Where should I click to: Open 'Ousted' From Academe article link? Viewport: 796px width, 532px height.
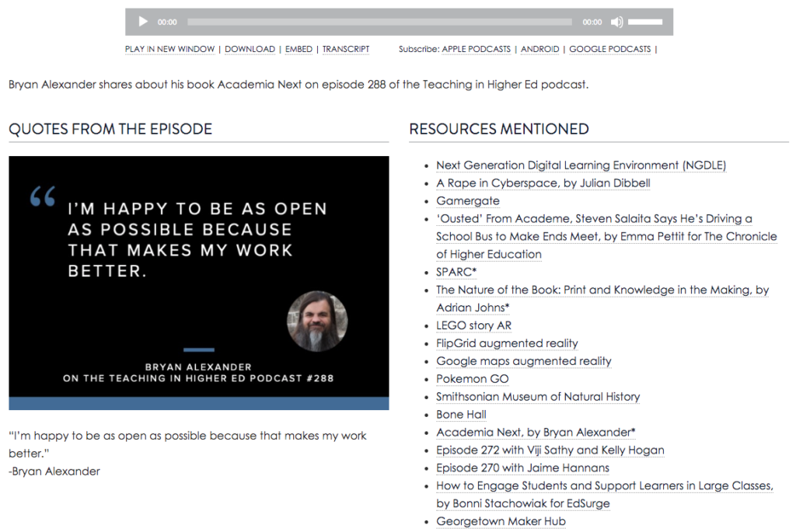click(x=606, y=236)
